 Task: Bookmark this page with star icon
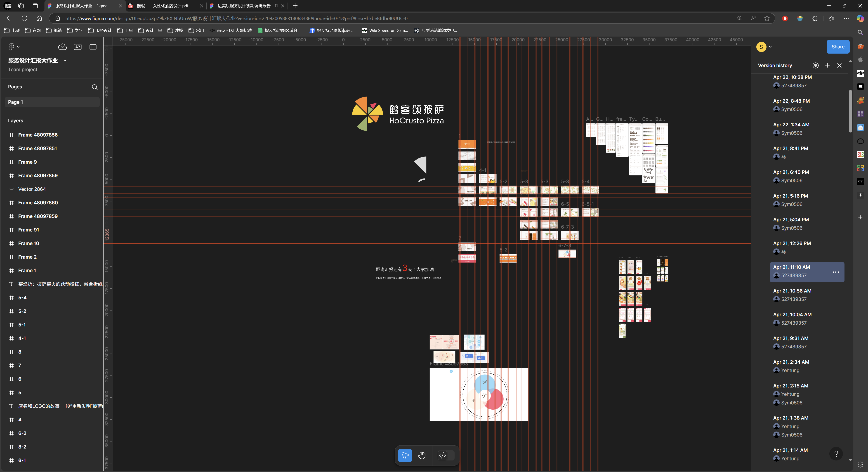point(767,18)
